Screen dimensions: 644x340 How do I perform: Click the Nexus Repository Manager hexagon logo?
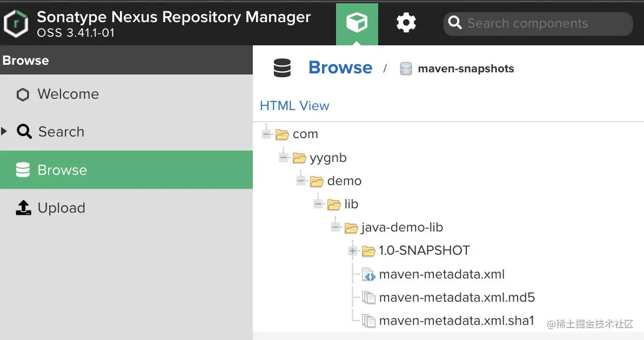point(16,23)
